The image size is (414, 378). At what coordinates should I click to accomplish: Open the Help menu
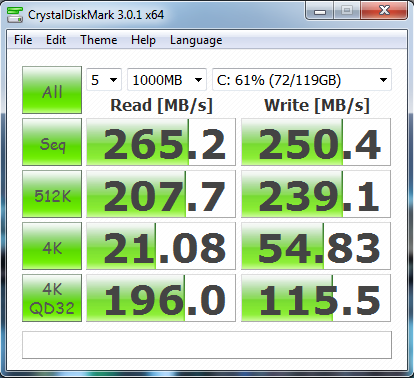pos(143,40)
